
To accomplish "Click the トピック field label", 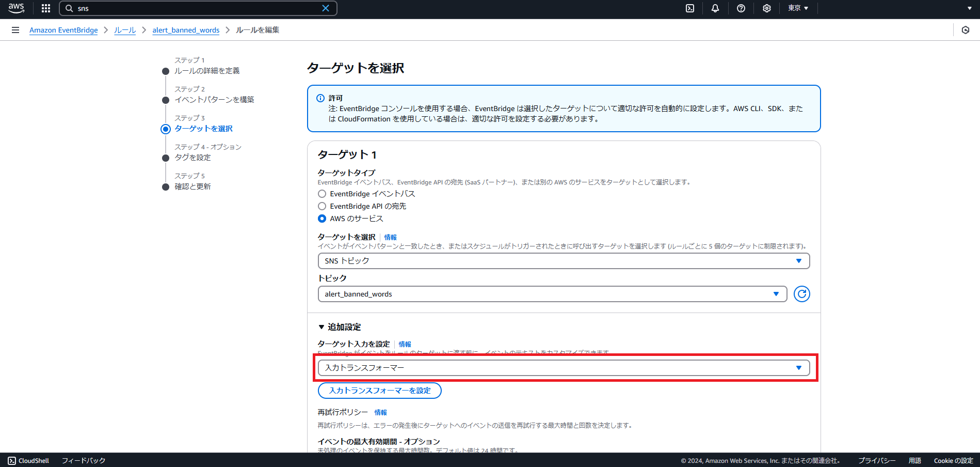I will pos(332,278).
